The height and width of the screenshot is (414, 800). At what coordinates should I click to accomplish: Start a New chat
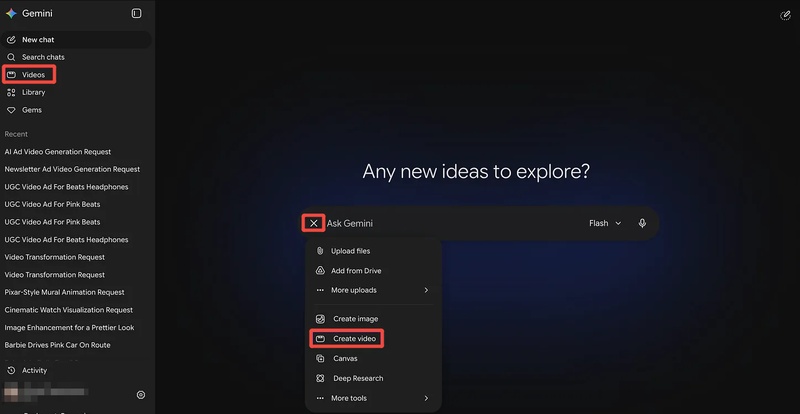tap(76, 40)
